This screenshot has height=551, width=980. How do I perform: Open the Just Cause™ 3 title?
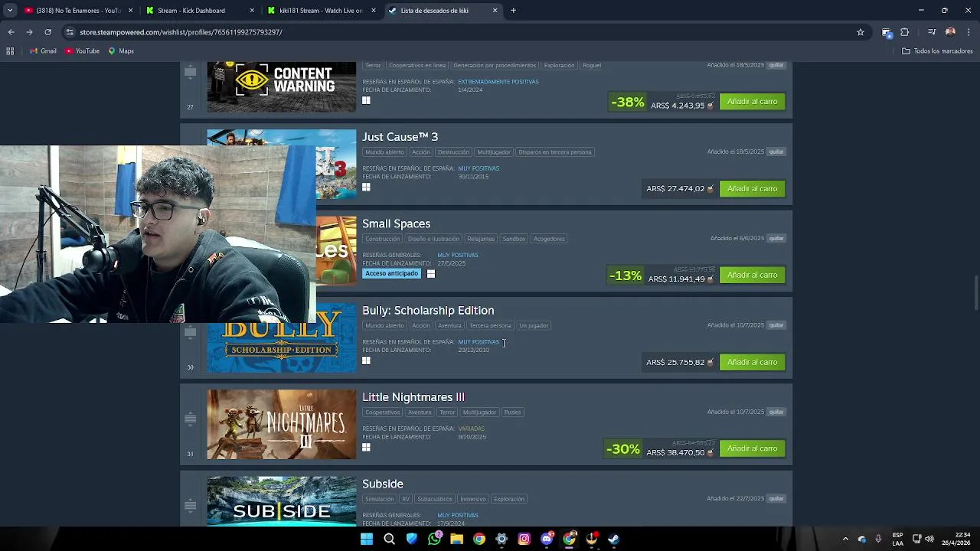(400, 136)
